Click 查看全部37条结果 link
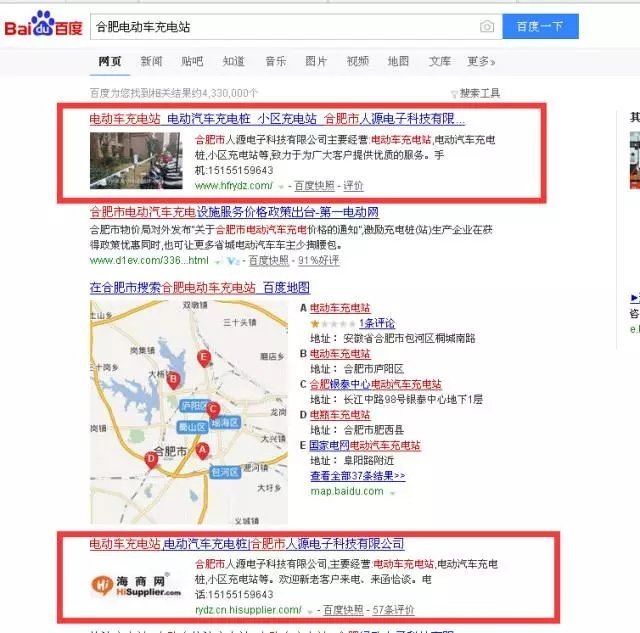The image size is (640, 633). point(358,476)
